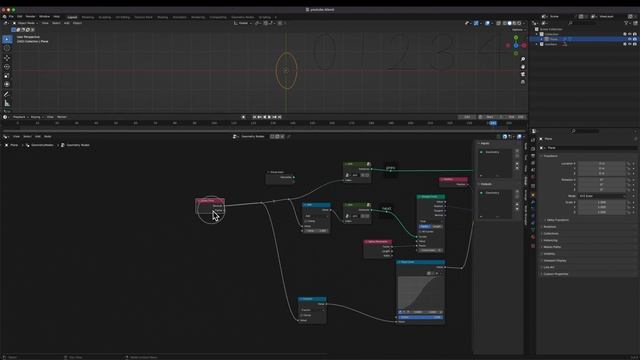Click the blue value slider in Float Curve

tap(420, 317)
